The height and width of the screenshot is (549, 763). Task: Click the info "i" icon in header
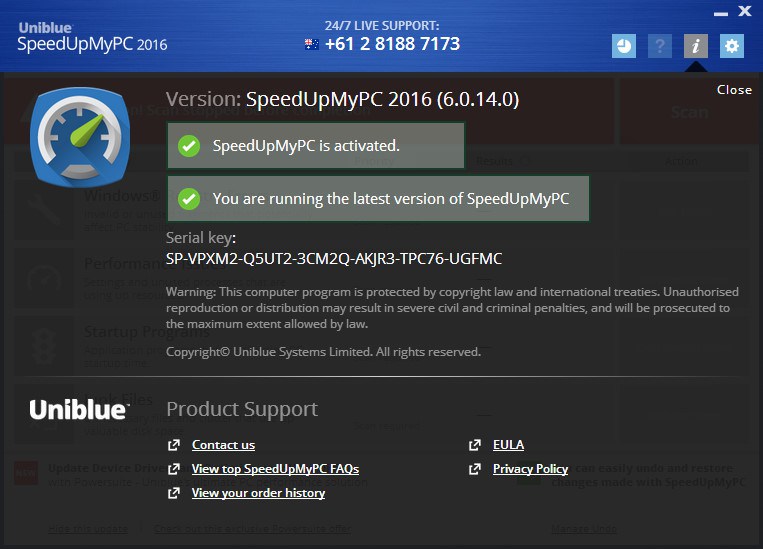pos(695,46)
